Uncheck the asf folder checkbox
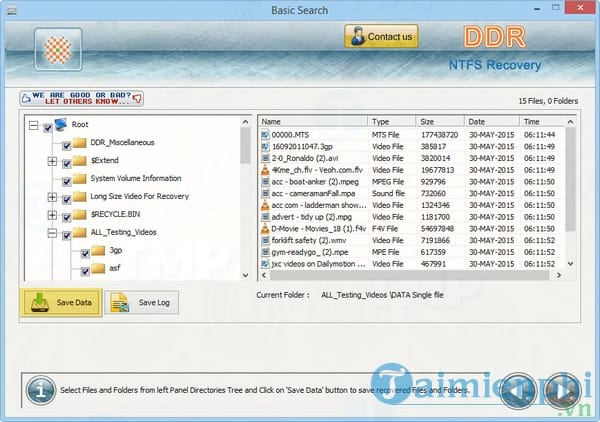 pyautogui.click(x=85, y=271)
